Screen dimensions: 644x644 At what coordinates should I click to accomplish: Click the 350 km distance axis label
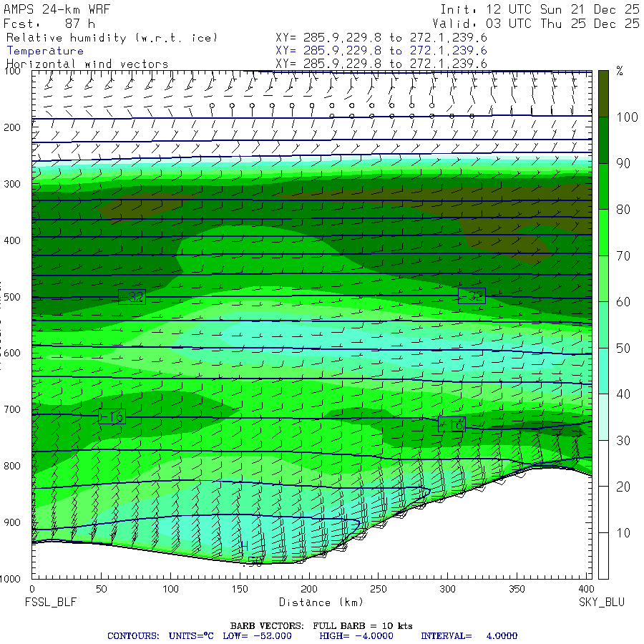[516, 589]
